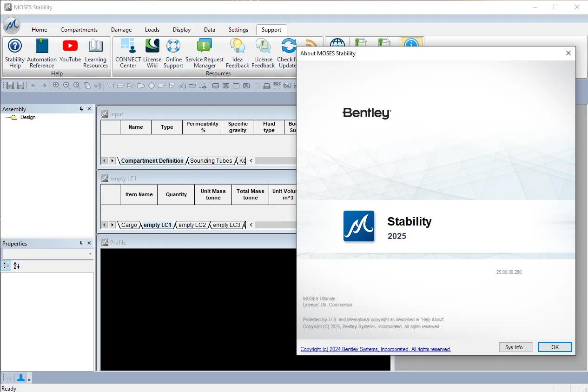
Task: Open Service Request Manager
Action: 205,53
